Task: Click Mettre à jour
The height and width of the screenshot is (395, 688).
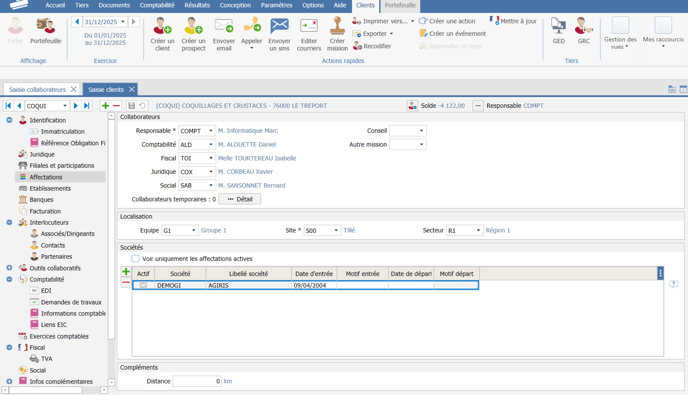Action: coord(513,21)
